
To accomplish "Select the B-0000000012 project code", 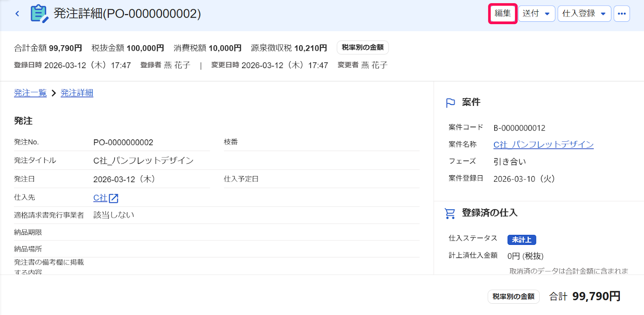I will [519, 128].
